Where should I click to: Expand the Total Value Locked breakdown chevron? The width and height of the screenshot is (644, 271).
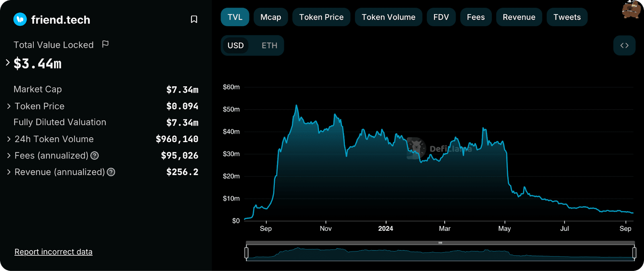(x=8, y=62)
